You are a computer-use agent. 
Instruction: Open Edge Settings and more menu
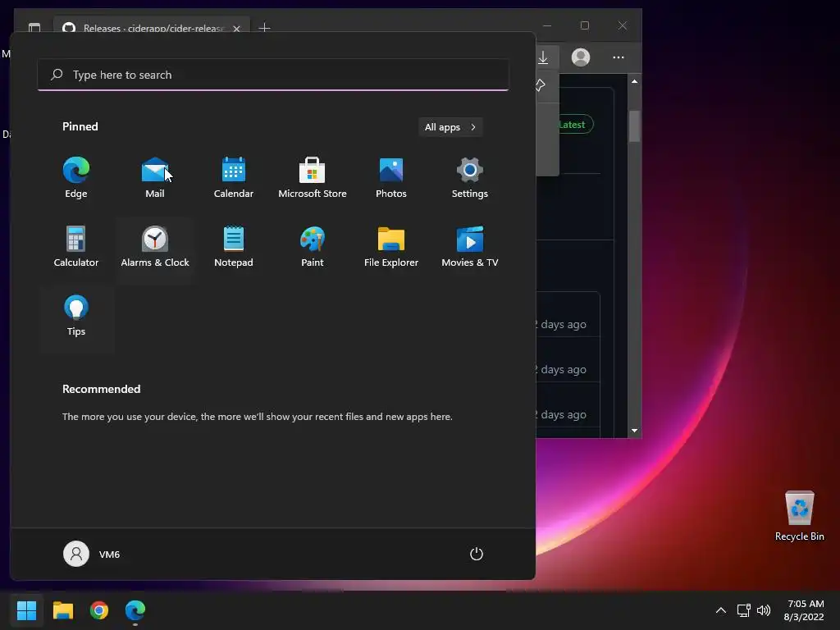click(x=619, y=57)
